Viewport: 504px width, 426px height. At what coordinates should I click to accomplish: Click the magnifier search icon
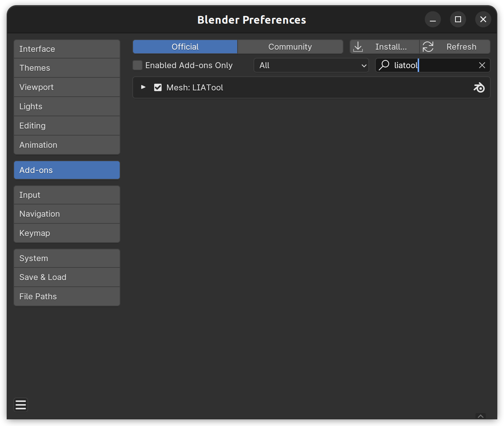tap(384, 65)
